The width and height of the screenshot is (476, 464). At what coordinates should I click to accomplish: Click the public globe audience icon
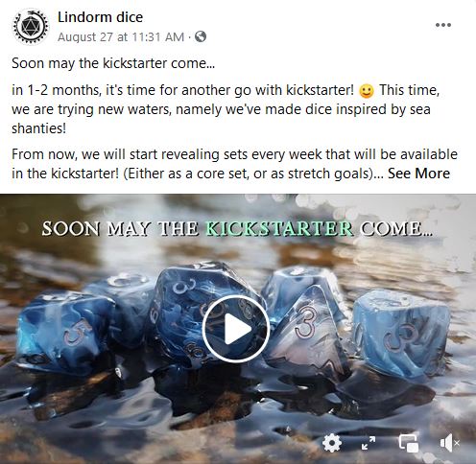point(201,36)
